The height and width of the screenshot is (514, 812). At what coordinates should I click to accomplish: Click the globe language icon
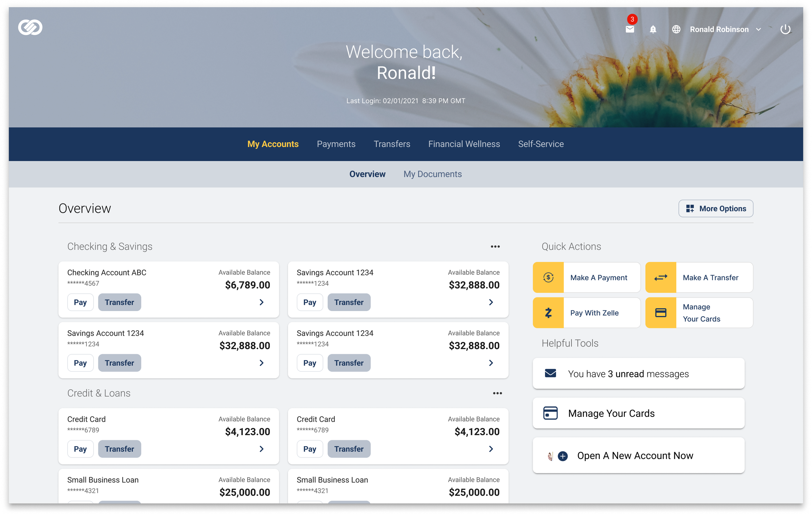676,29
